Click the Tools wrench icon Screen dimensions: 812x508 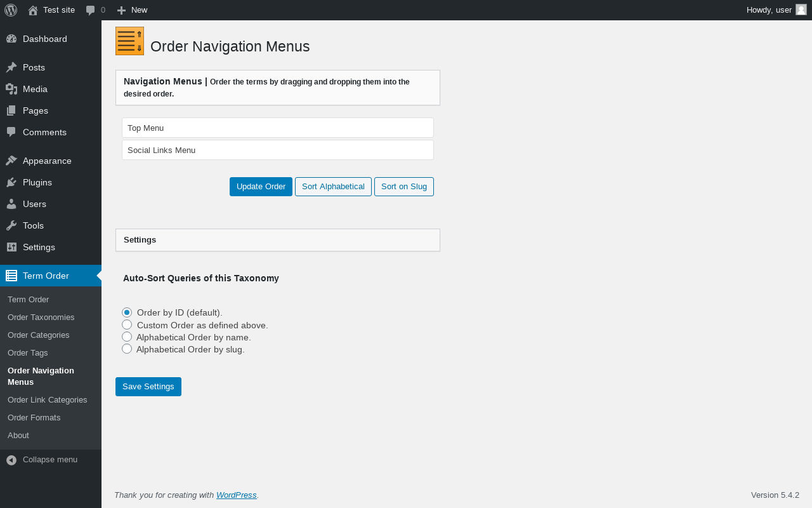pos(11,225)
